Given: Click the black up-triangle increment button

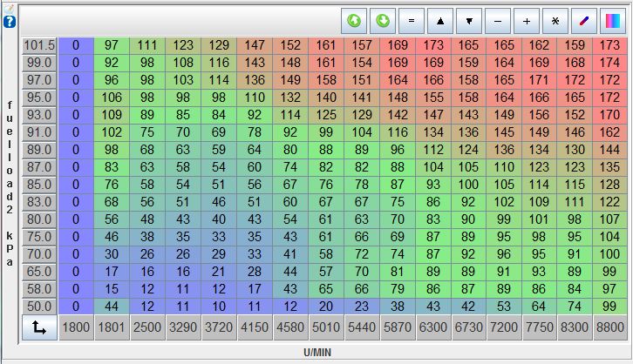Looking at the screenshot, I should click(x=440, y=20).
